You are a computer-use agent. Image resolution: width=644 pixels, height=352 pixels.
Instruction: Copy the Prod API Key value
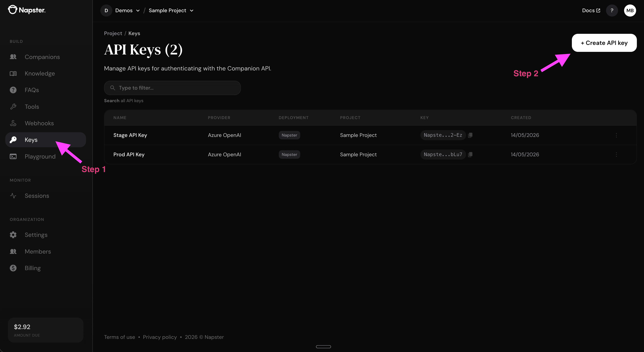pyautogui.click(x=470, y=155)
